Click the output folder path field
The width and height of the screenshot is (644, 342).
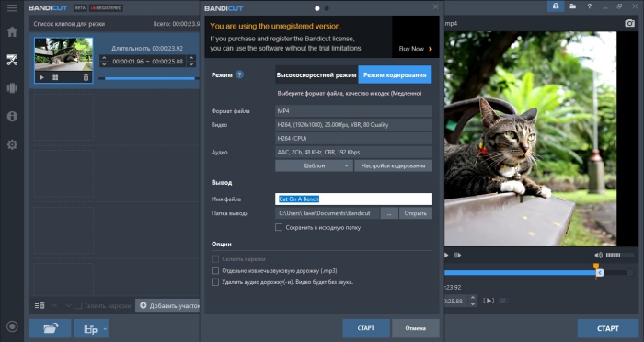(x=328, y=213)
